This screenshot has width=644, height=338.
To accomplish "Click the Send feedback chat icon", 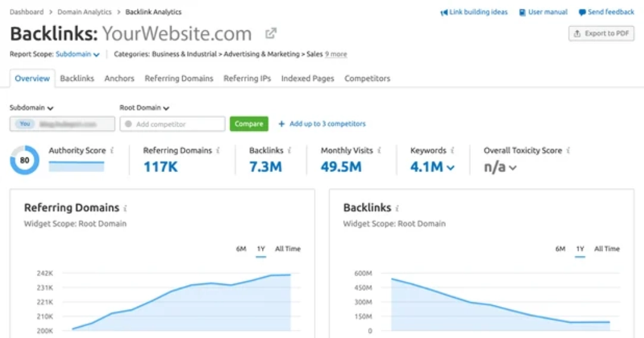I will (582, 12).
